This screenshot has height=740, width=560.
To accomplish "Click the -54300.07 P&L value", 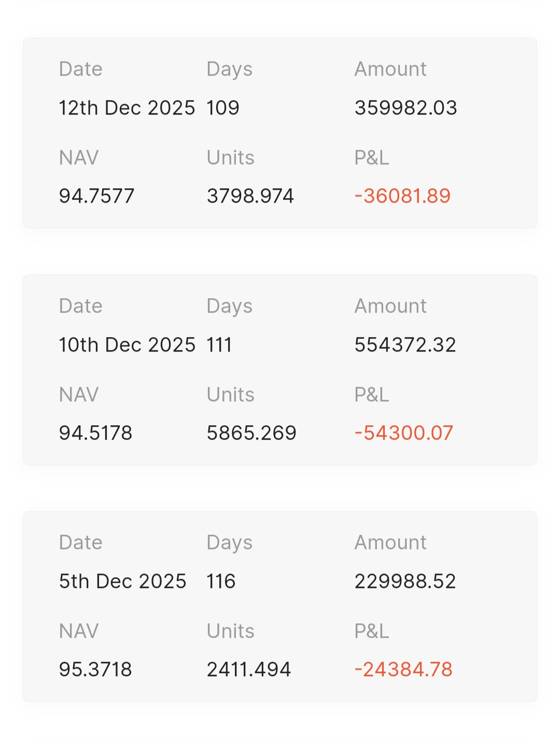I will (403, 433).
